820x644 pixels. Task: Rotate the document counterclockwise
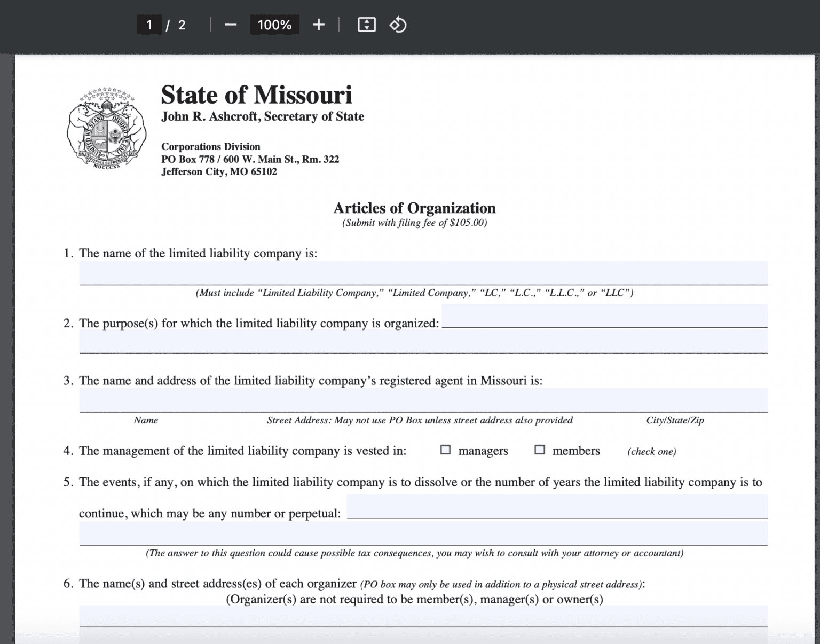(398, 25)
